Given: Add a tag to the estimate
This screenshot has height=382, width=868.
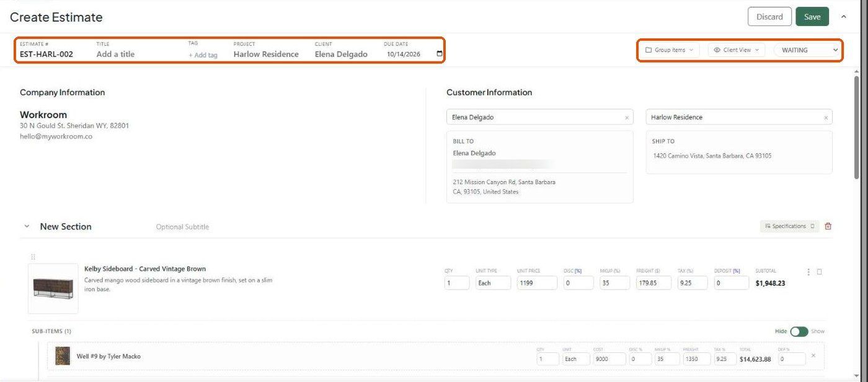Looking at the screenshot, I should click(203, 55).
